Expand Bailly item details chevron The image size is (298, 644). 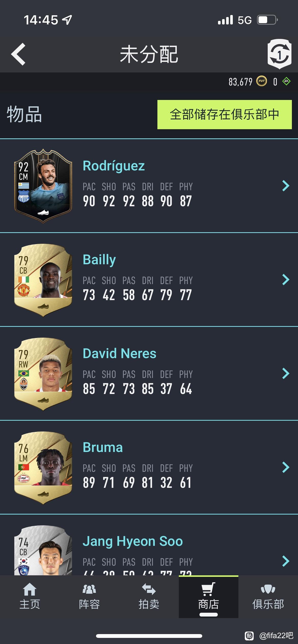click(x=286, y=280)
